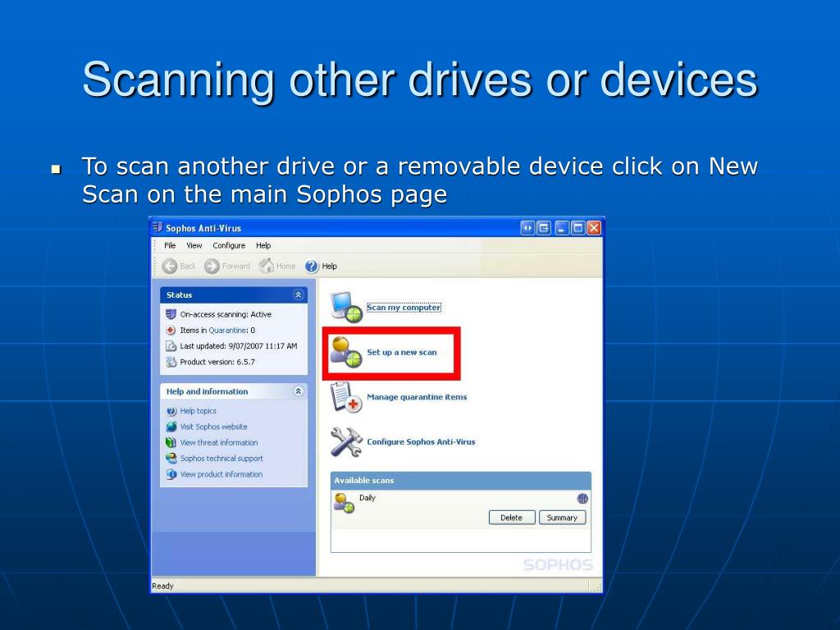Collapse the Help and information panel
This screenshot has height=630, width=840.
tap(299, 391)
